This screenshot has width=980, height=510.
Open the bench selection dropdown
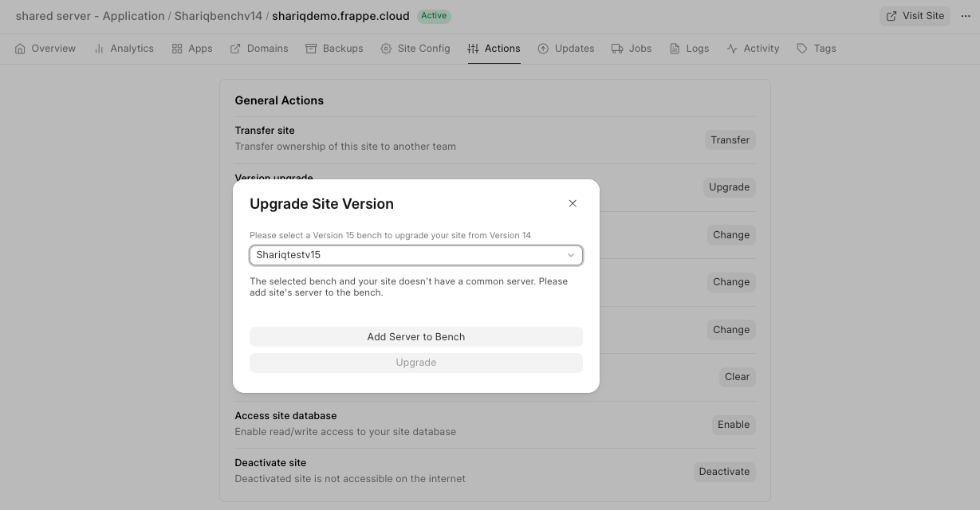coord(415,255)
